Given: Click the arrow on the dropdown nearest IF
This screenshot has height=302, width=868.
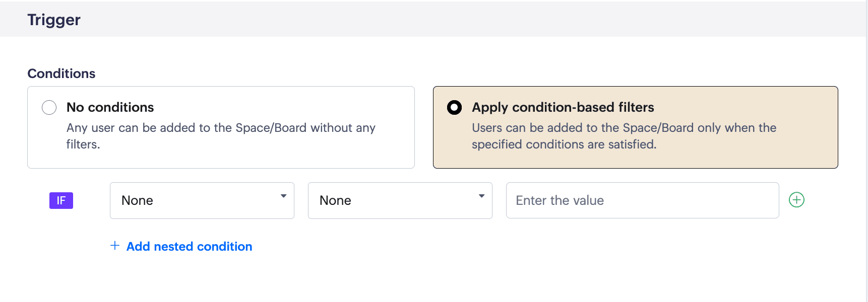Looking at the screenshot, I should point(284,196).
